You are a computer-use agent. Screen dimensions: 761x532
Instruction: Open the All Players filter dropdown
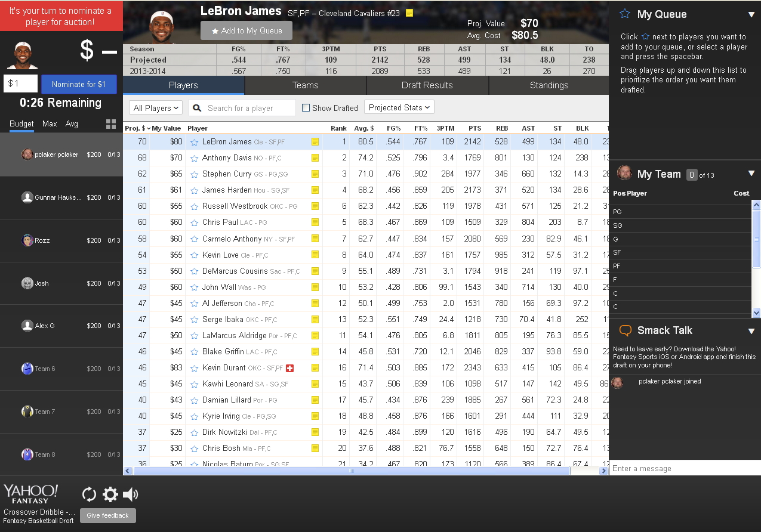156,108
